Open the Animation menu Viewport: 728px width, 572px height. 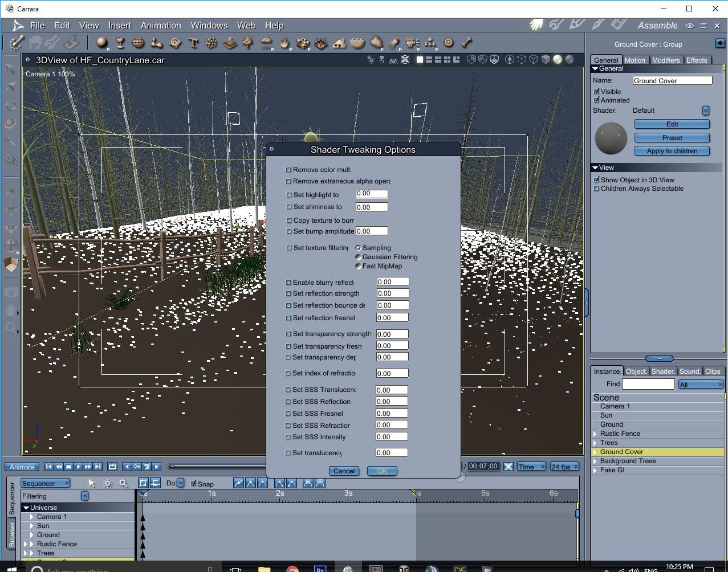click(161, 26)
